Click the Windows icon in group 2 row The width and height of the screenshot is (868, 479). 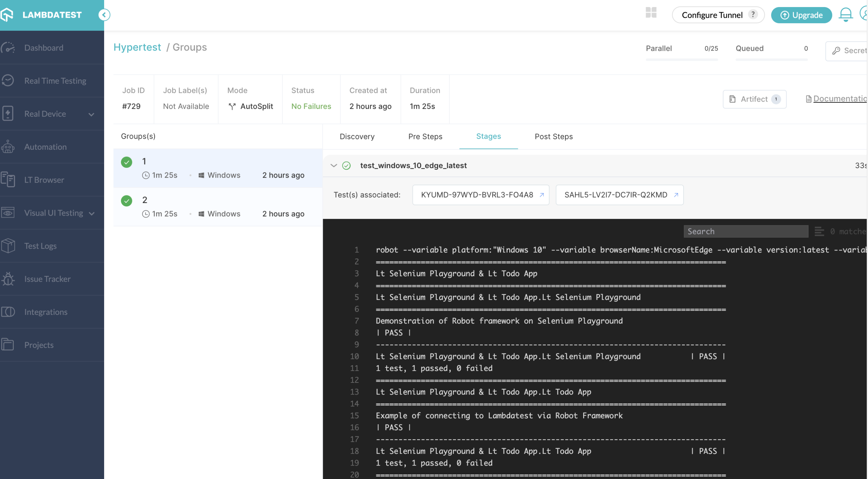coord(201,214)
